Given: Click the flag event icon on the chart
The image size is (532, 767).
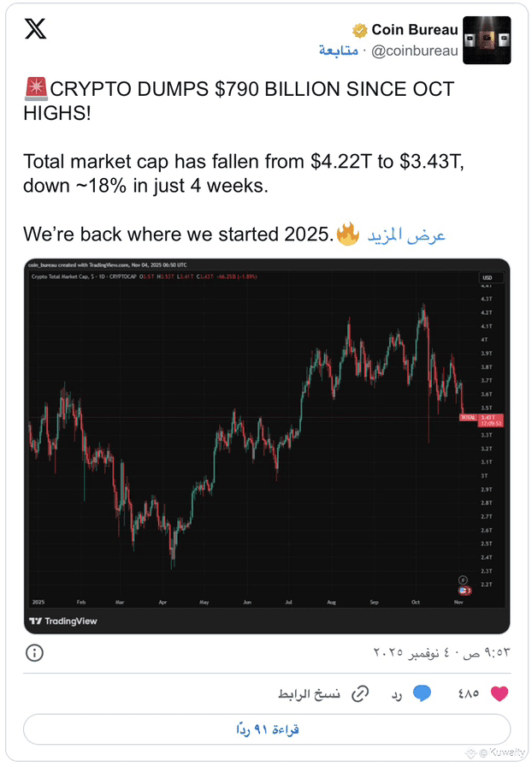Looking at the screenshot, I should click(x=464, y=591).
